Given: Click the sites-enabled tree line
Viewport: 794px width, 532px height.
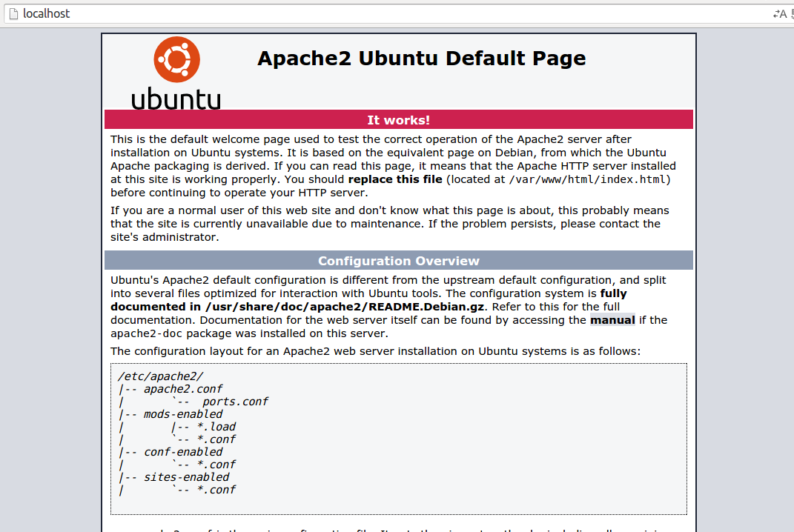Looking at the screenshot, I should [173, 477].
